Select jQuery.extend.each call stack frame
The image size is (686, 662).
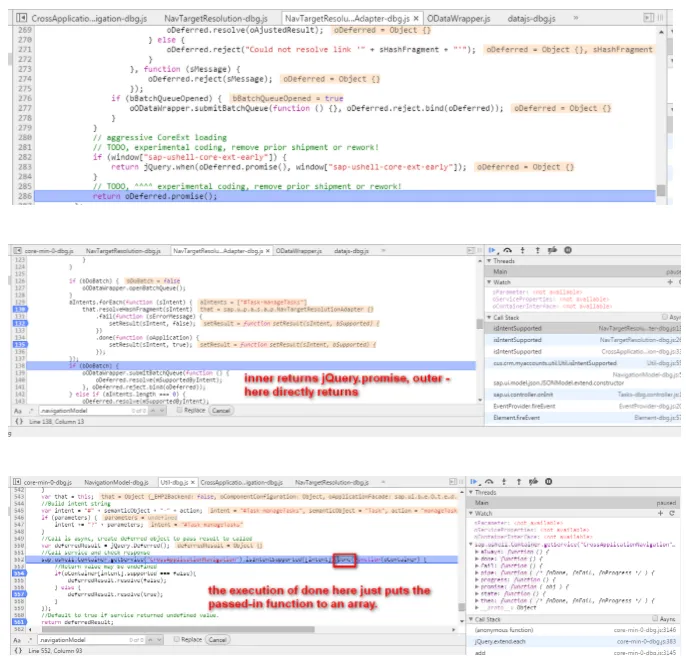(x=575, y=641)
